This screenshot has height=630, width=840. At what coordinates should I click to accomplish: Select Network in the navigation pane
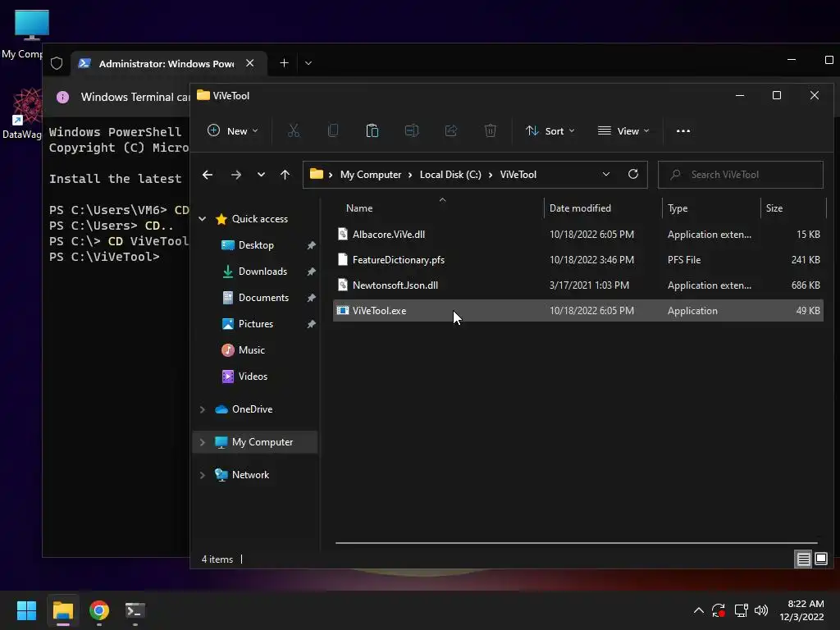coord(250,475)
